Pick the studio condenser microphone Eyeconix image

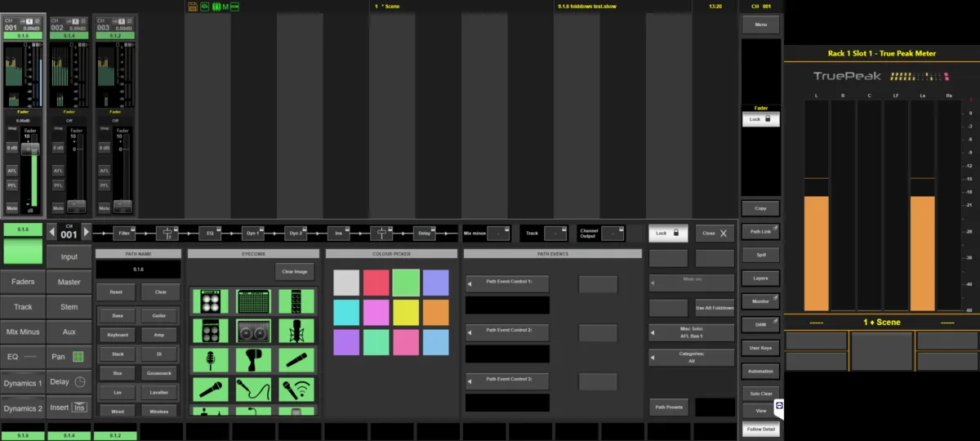point(296,331)
